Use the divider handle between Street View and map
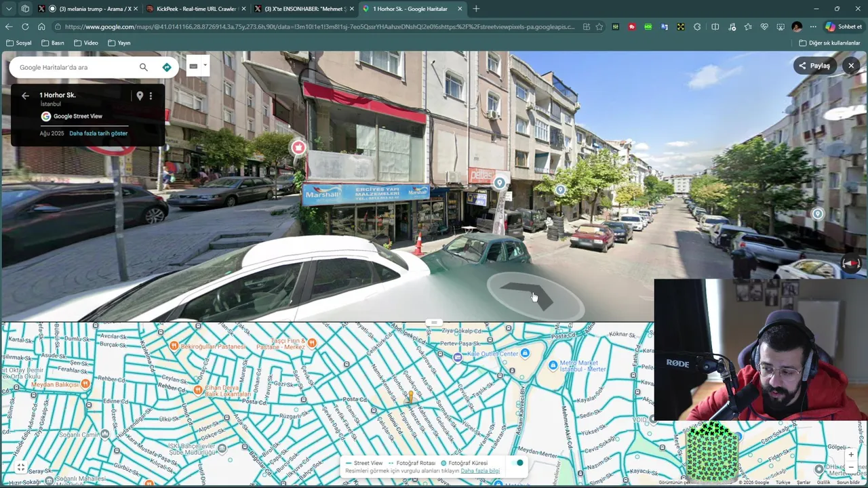The height and width of the screenshot is (488, 868). [434, 323]
